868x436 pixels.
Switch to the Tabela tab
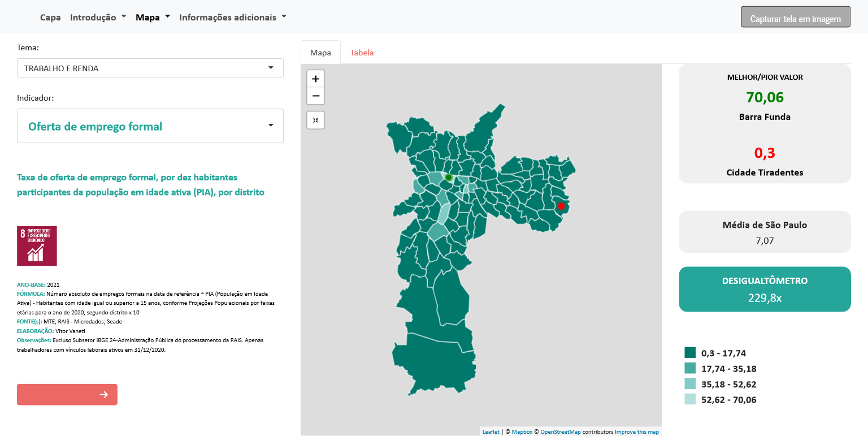(362, 53)
